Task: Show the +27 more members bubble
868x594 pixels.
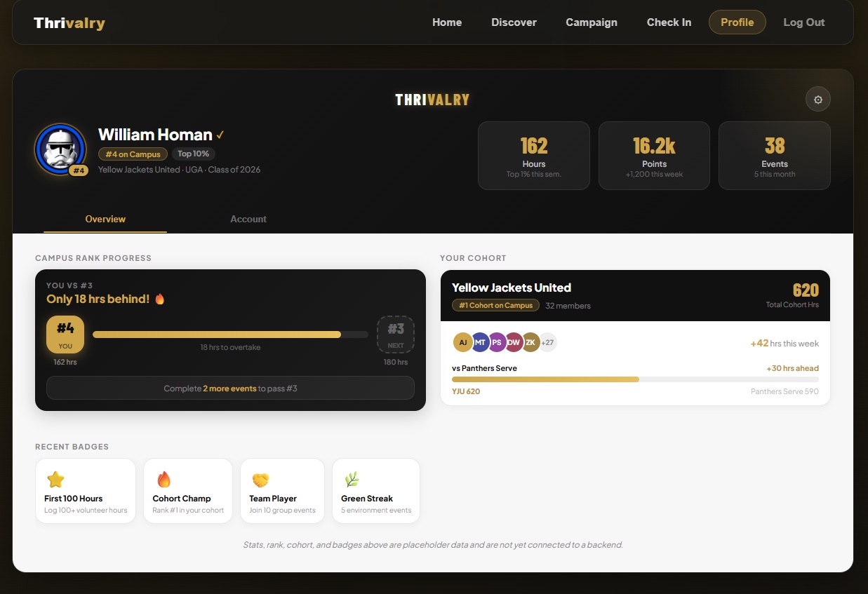Action: (x=548, y=342)
